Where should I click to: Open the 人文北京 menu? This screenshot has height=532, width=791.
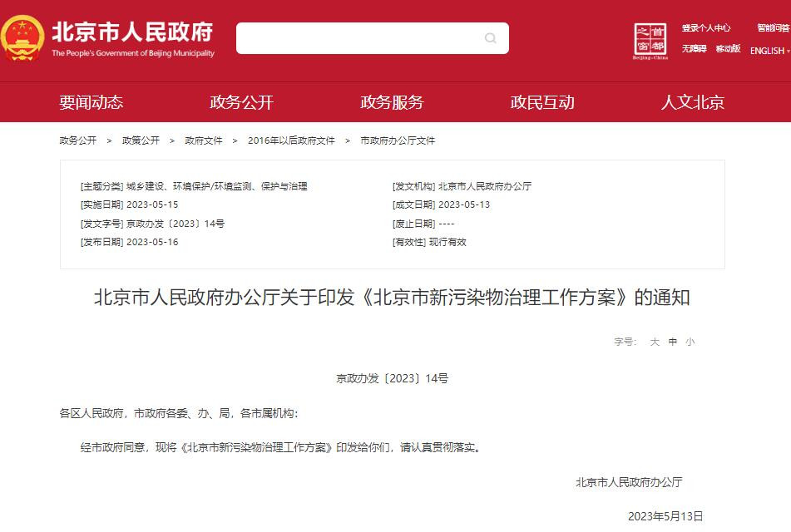tap(693, 102)
